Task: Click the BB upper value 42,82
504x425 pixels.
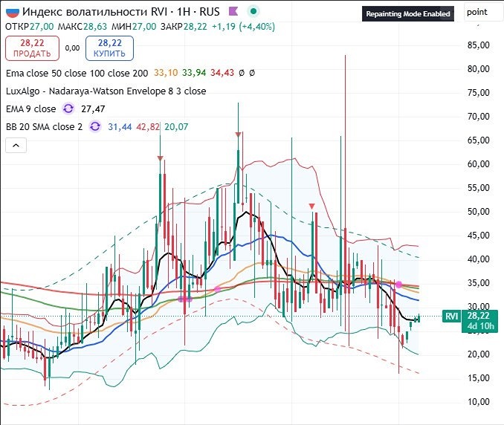Action: (148, 127)
